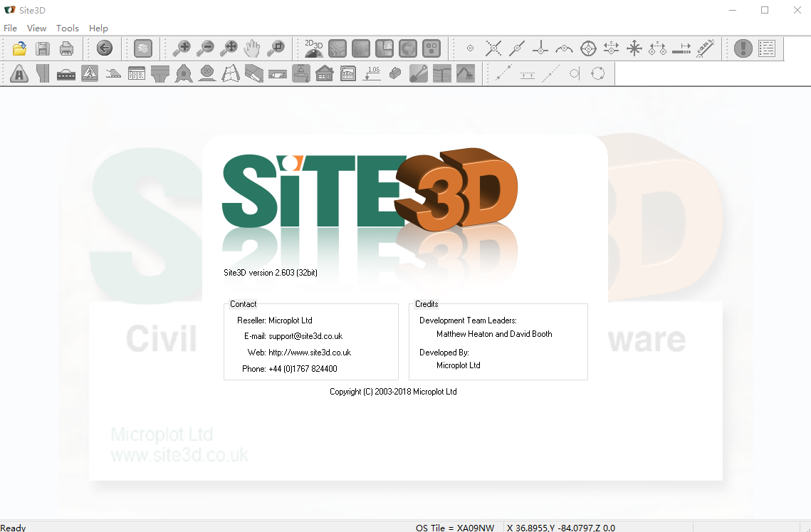The width and height of the screenshot is (811, 532).
Task: Click the globe view icon
Action: [408, 48]
